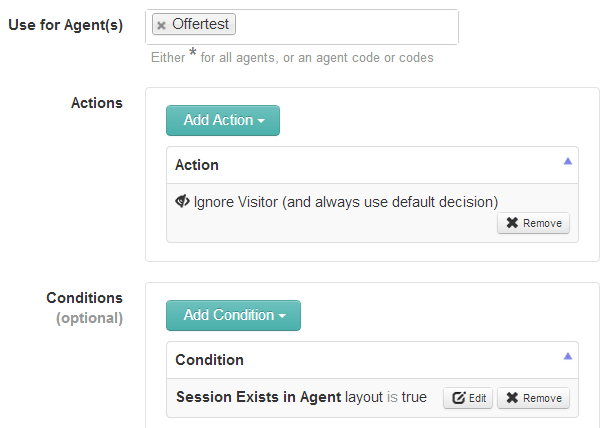
Task: Remove the Offertest agent tag with its x
Action: click(x=162, y=25)
